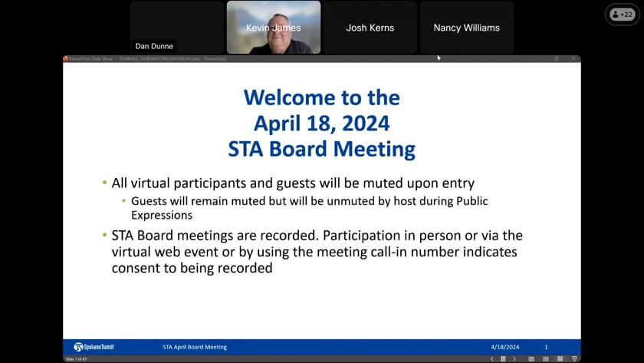
Task: Close the PowerPoint slide show window
Action: [573, 59]
